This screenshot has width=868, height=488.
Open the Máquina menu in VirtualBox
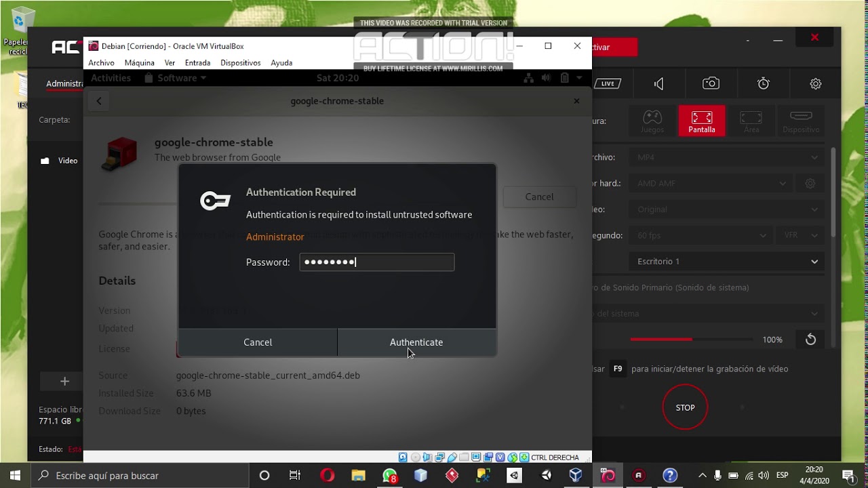tap(140, 62)
